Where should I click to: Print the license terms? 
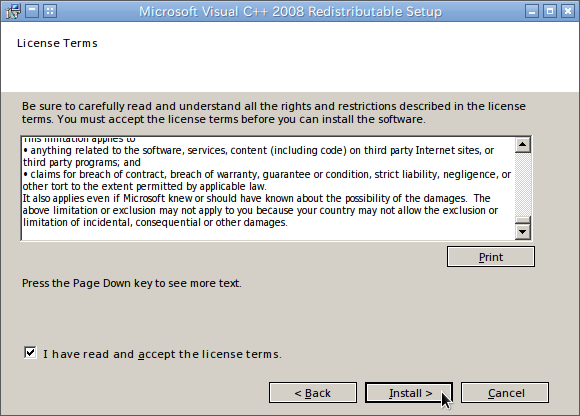pos(491,257)
